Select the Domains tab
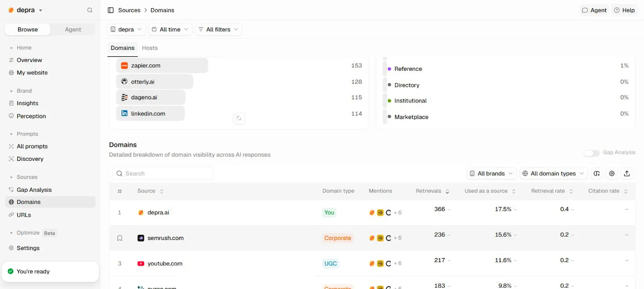 click(x=123, y=48)
